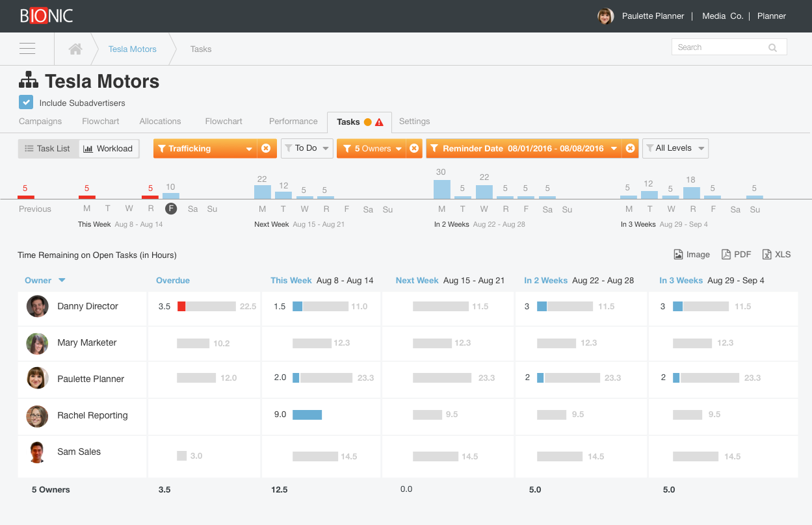Select the Rachel Reporting owner name

click(x=92, y=415)
